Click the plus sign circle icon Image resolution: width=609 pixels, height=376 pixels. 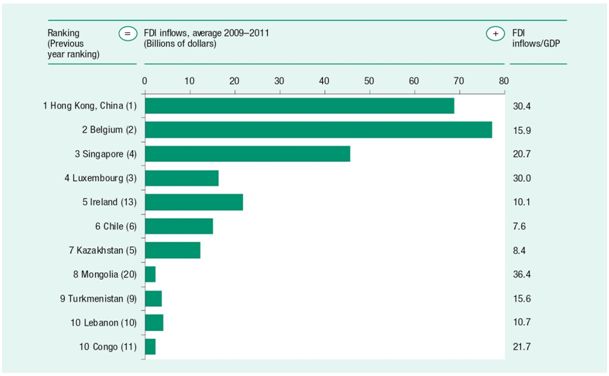coord(495,34)
